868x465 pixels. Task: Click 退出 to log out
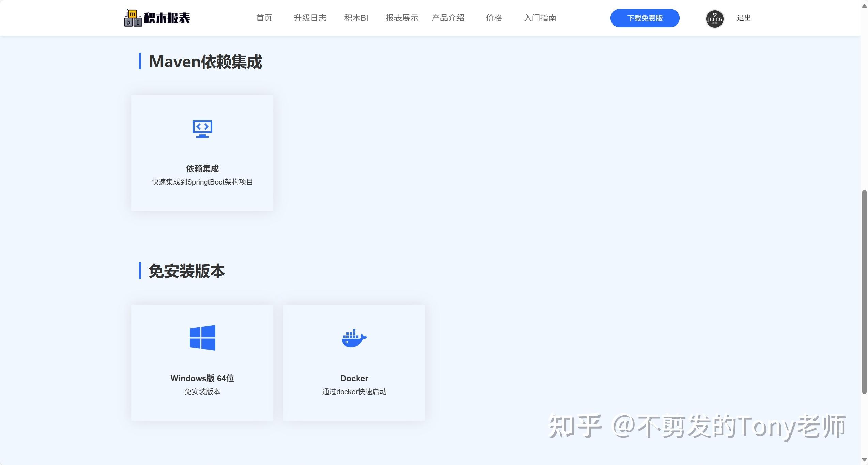click(744, 18)
